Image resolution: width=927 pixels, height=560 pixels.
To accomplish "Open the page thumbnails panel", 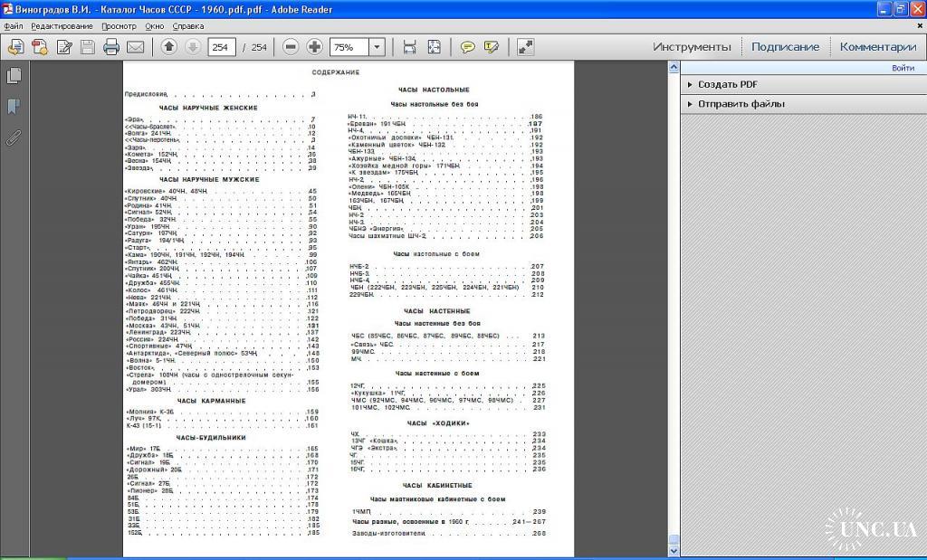I will pyautogui.click(x=14, y=77).
